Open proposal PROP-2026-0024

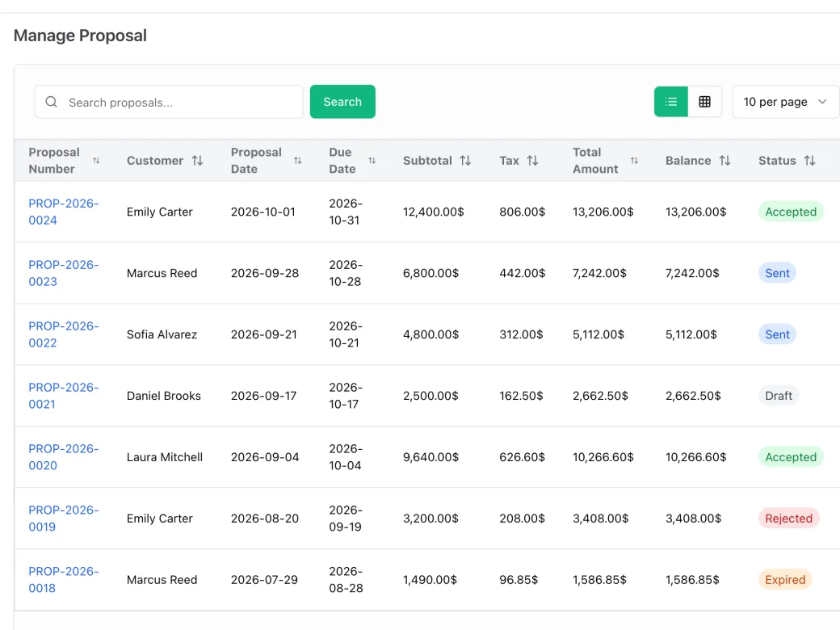pos(64,212)
